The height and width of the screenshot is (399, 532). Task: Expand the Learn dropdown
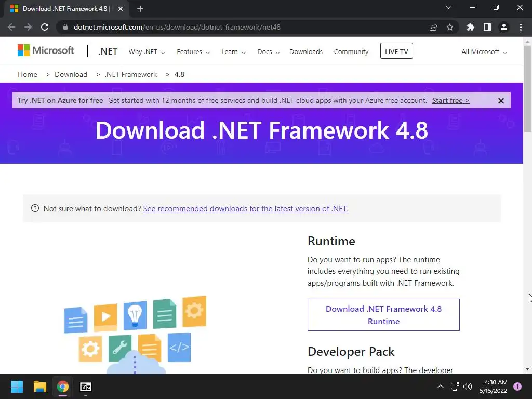[233, 52]
